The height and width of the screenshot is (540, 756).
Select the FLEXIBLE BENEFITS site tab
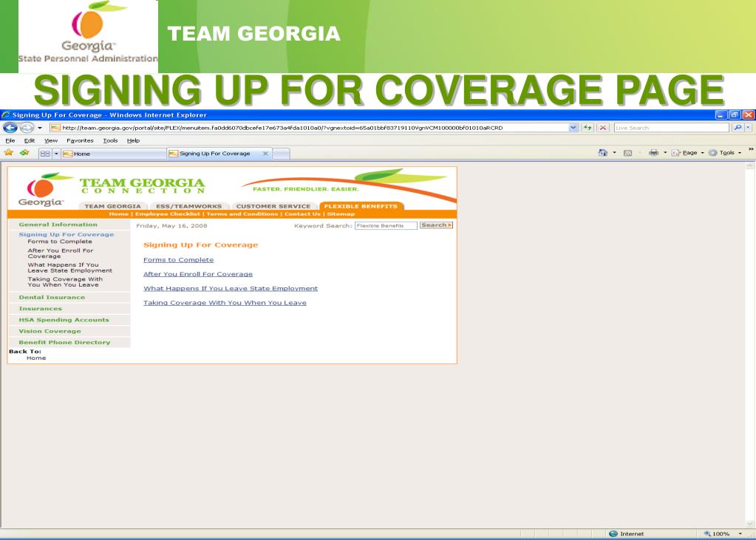(x=361, y=206)
